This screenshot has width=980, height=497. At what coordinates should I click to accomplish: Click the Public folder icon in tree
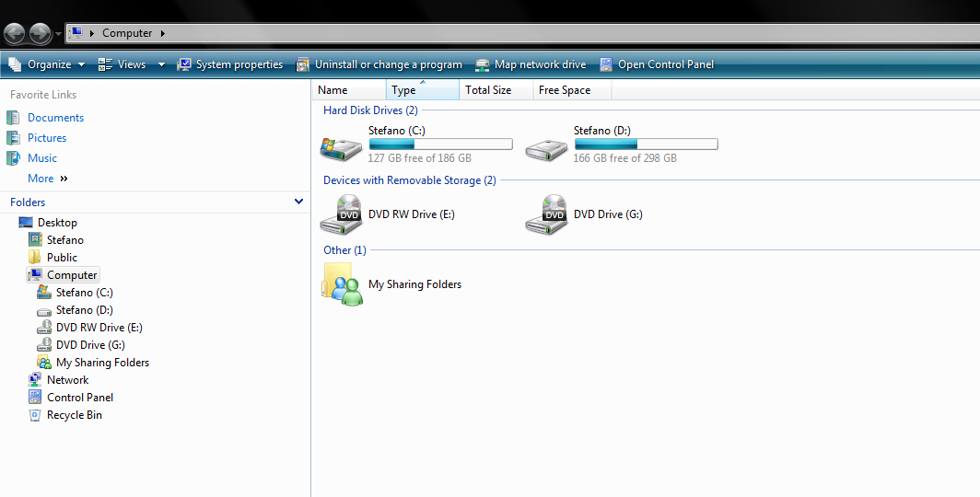(x=35, y=257)
